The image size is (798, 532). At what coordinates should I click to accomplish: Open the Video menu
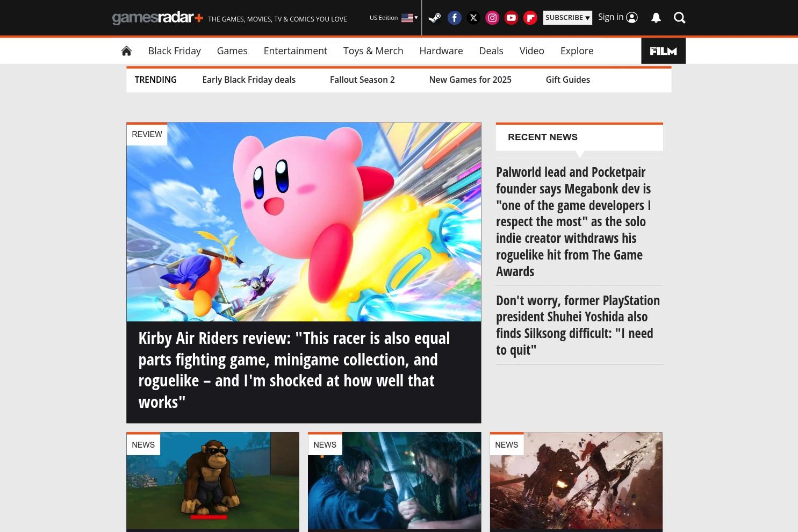[x=532, y=51]
